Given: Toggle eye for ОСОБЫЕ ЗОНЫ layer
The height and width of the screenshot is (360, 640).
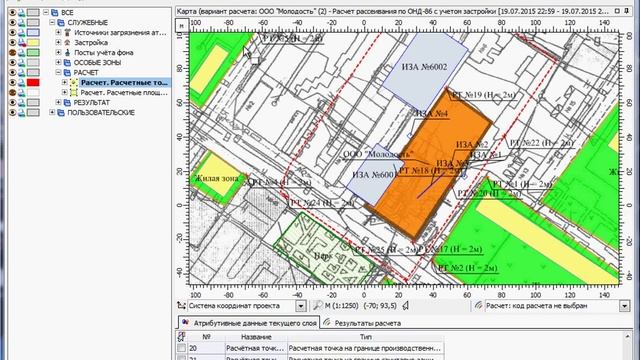Looking at the screenshot, I should tap(13, 62).
